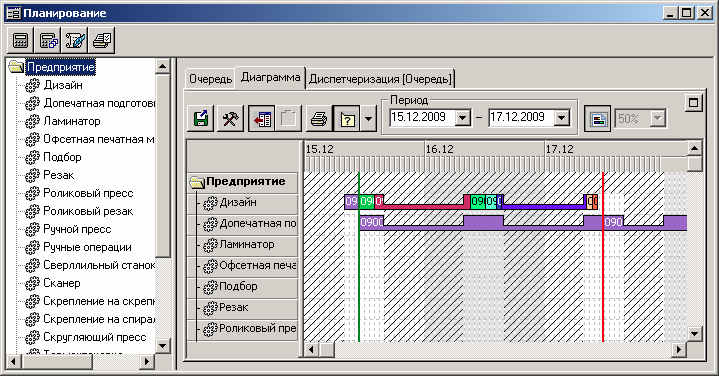
Task: Select Резак in the left tree
Action: 58,175
